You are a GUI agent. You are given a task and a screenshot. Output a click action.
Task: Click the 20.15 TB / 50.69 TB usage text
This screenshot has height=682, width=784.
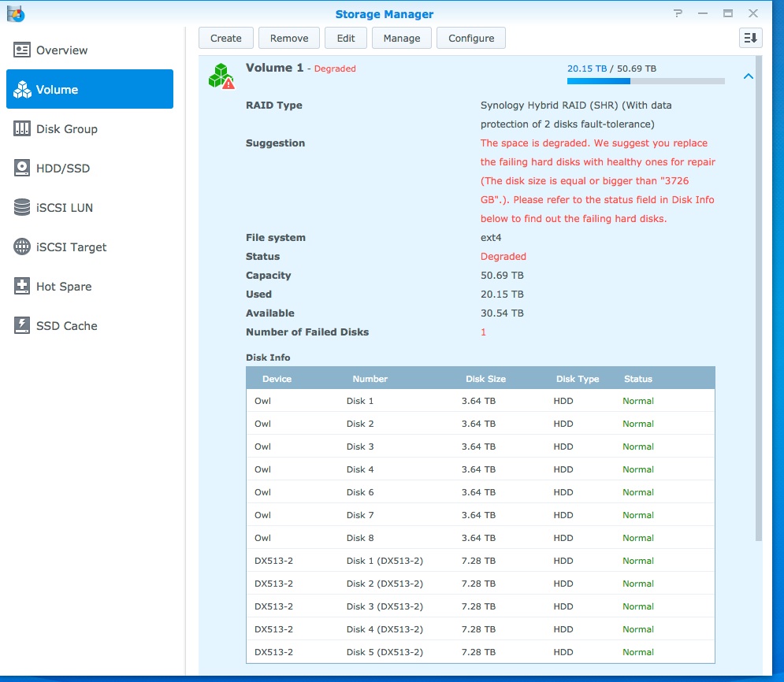point(611,69)
